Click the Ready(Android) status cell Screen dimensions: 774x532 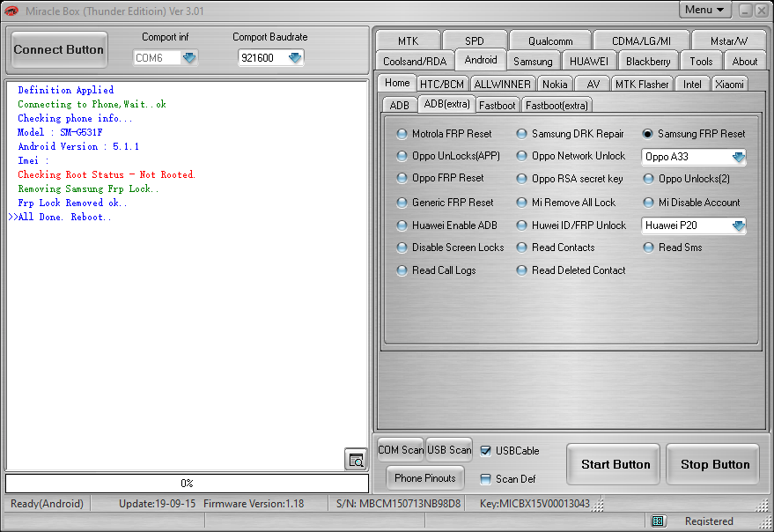point(47,503)
